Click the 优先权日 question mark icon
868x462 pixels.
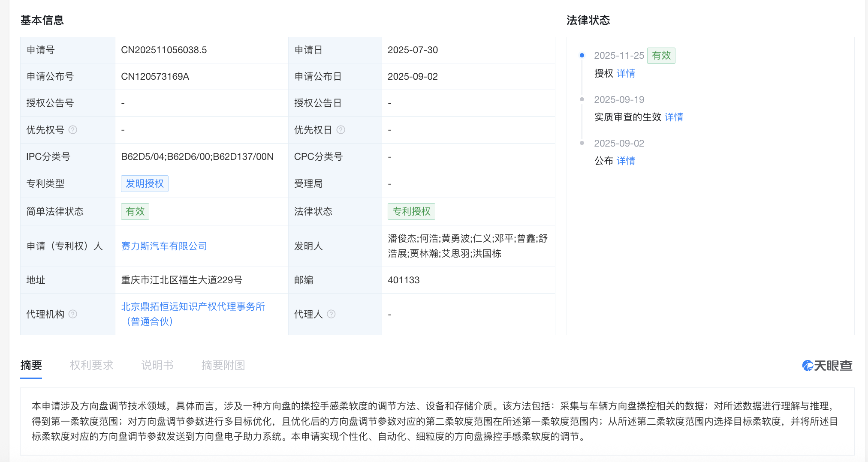tap(341, 130)
